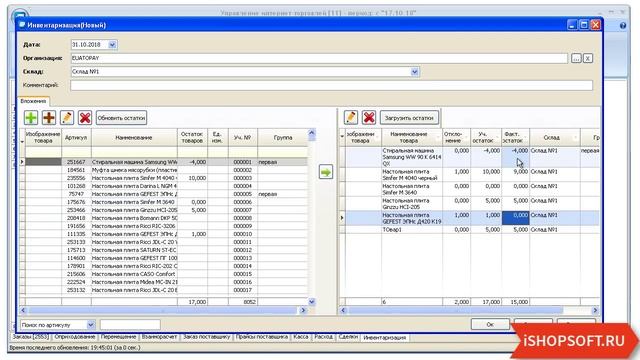Select left row 'Настольная плита Midea MC-IN'
Screen dimensions: 640x360
pyautogui.click(x=163, y=282)
